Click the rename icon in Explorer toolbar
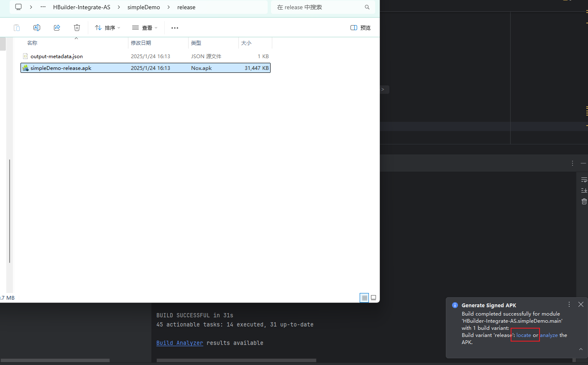 coord(37,28)
